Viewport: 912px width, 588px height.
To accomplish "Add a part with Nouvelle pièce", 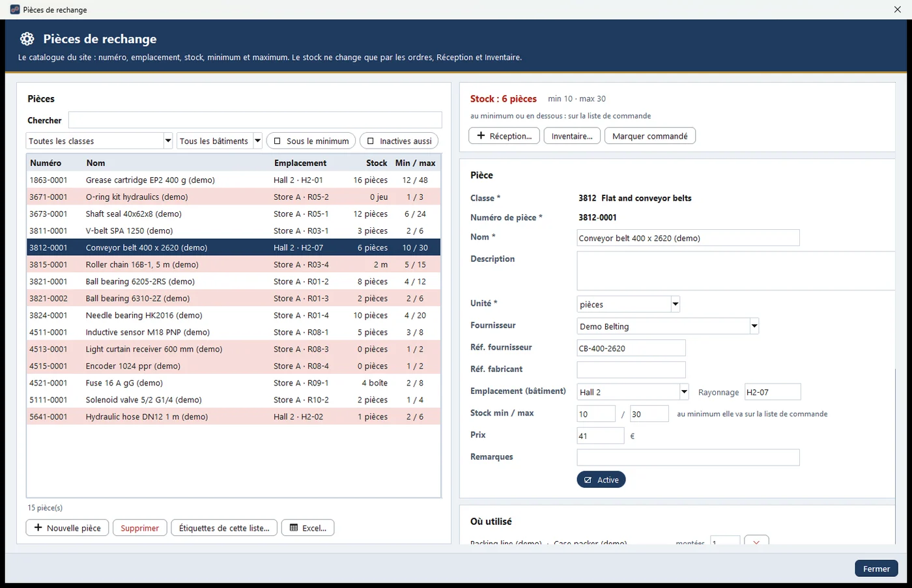I will (x=67, y=528).
